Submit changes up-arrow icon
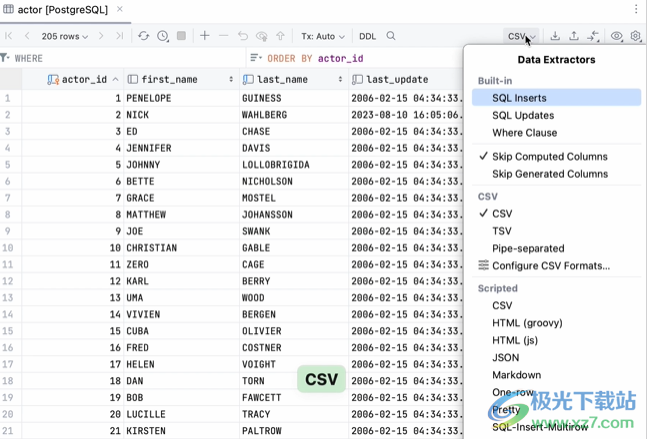This screenshot has width=647, height=439. [x=281, y=36]
